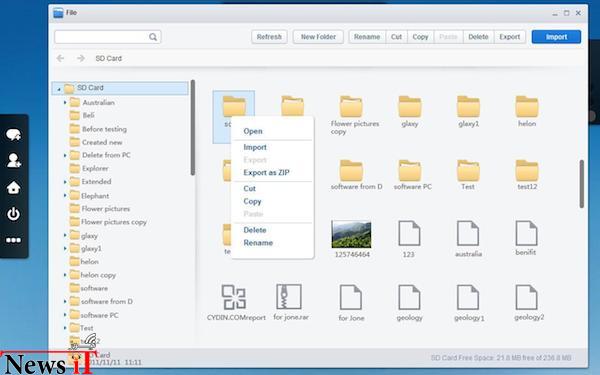Image resolution: width=600 pixels, height=375 pixels.
Task: Click the New Folder button
Action: (x=318, y=37)
